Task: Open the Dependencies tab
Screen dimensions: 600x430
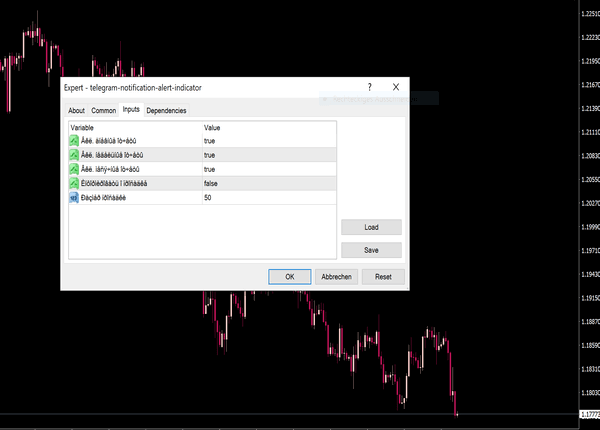Action: click(166, 111)
